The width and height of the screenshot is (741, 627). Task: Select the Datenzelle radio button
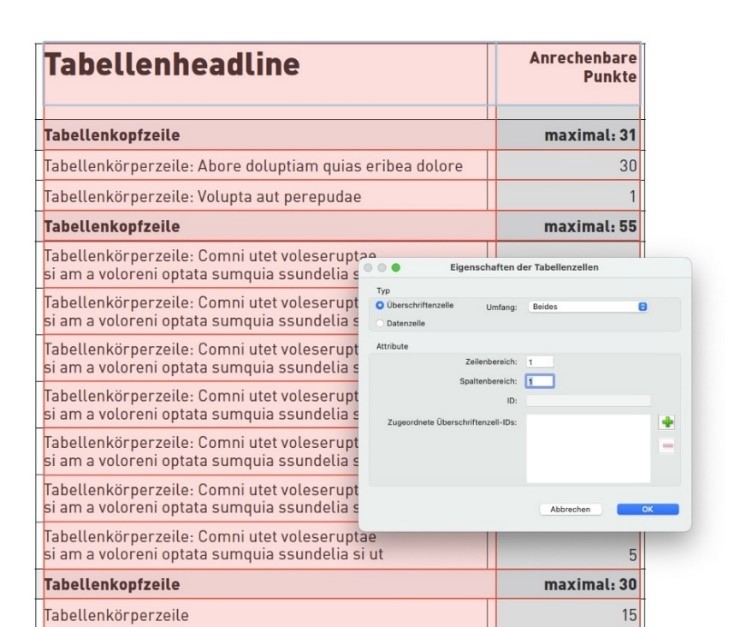point(380,324)
